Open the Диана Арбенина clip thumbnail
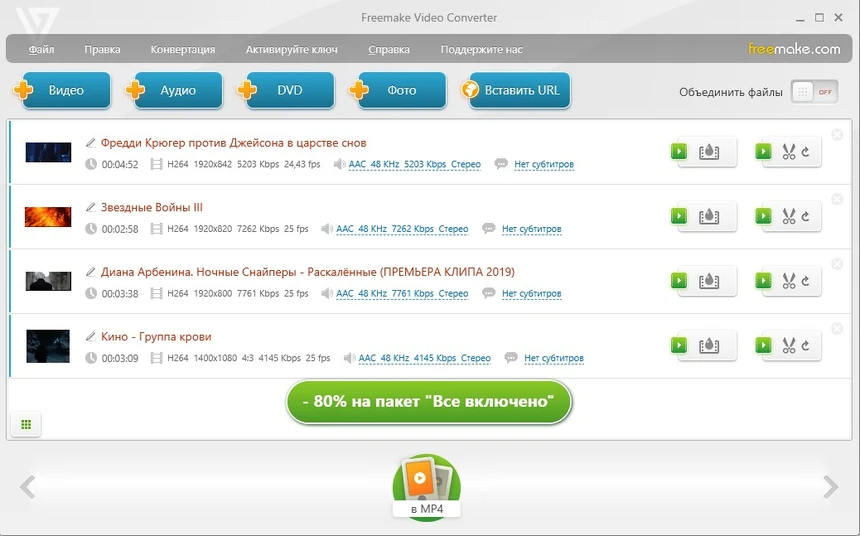The height and width of the screenshot is (536, 860). (x=48, y=281)
